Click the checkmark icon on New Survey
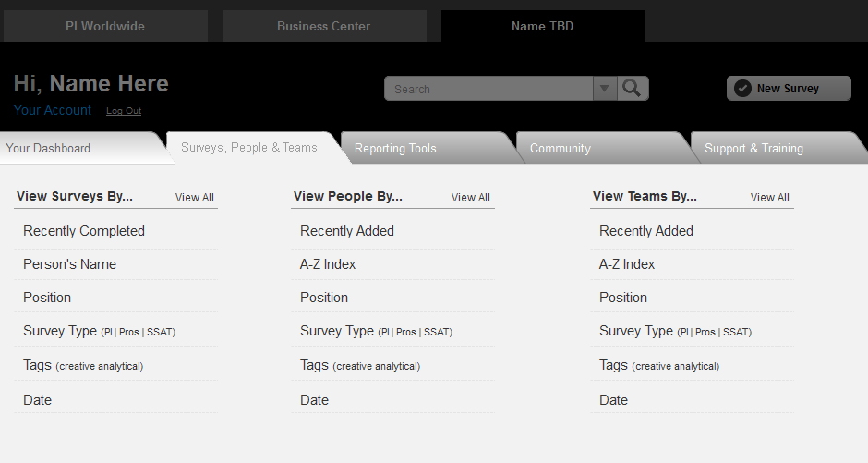This screenshot has width=868, height=463. coord(742,89)
